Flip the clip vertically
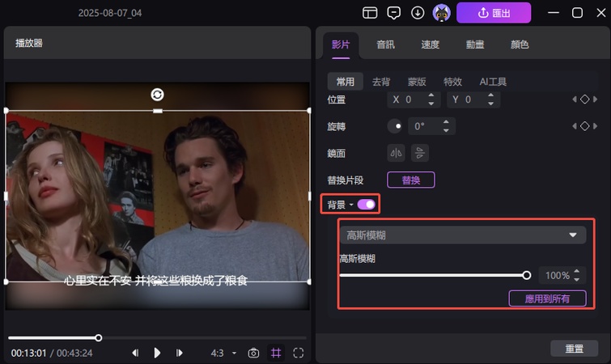The height and width of the screenshot is (364, 611). pyautogui.click(x=420, y=153)
